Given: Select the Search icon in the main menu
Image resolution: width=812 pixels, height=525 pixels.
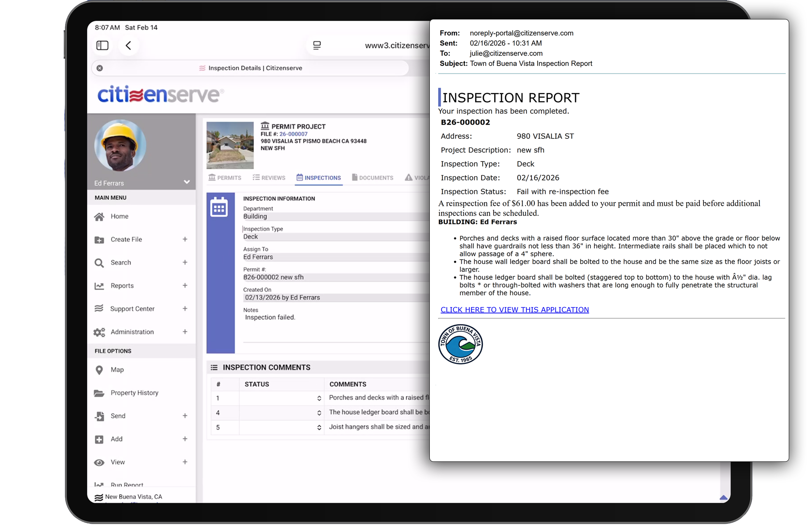Looking at the screenshot, I should (99, 262).
